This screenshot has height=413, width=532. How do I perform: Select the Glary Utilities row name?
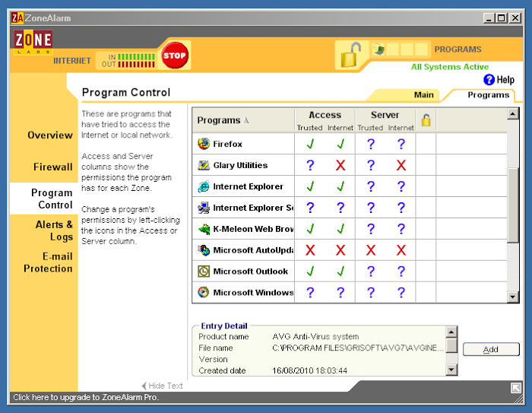240,165
